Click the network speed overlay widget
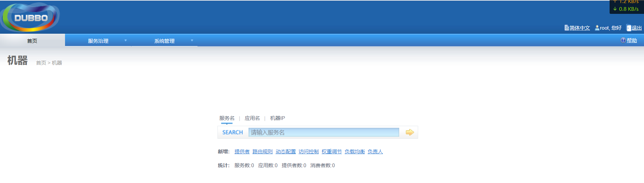Viewport: 644px width, 183px height. click(x=626, y=6)
